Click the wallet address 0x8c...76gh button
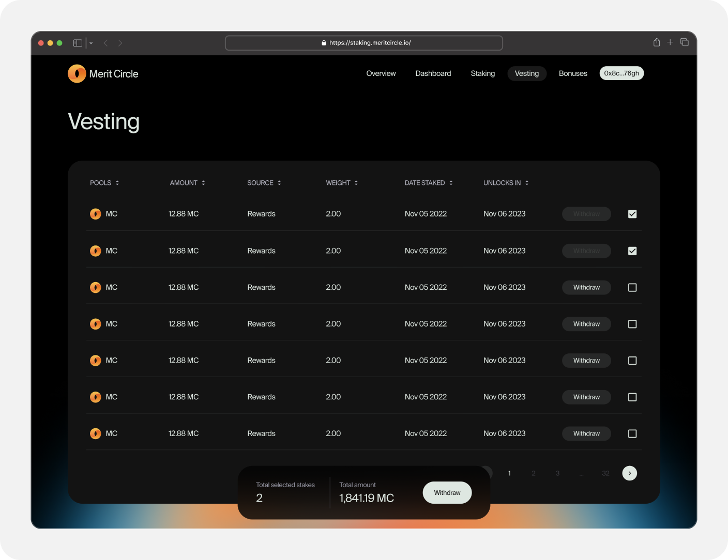Image resolution: width=728 pixels, height=560 pixels. [x=621, y=73]
